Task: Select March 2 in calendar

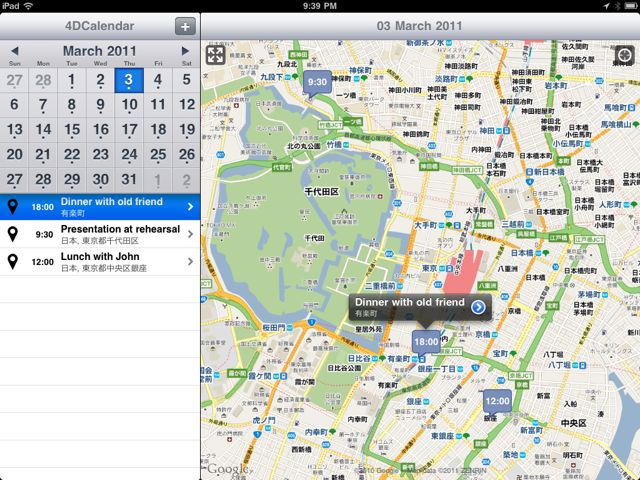Action: tap(100, 80)
